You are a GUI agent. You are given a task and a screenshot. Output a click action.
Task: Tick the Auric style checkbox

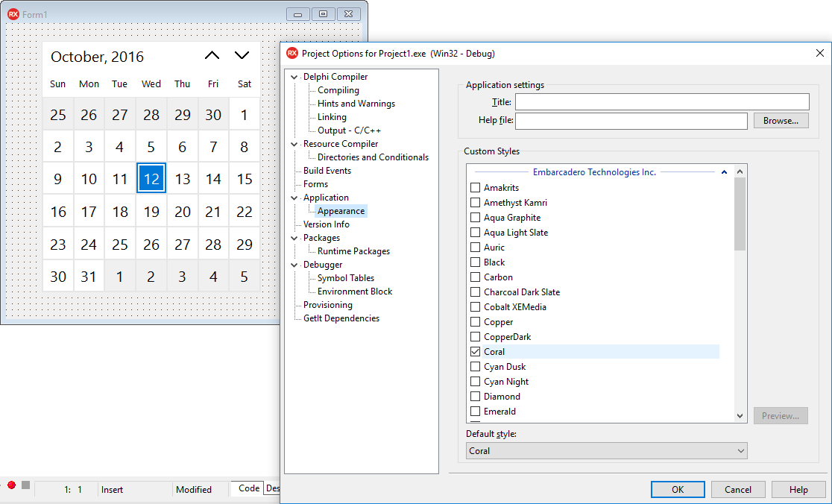click(476, 248)
